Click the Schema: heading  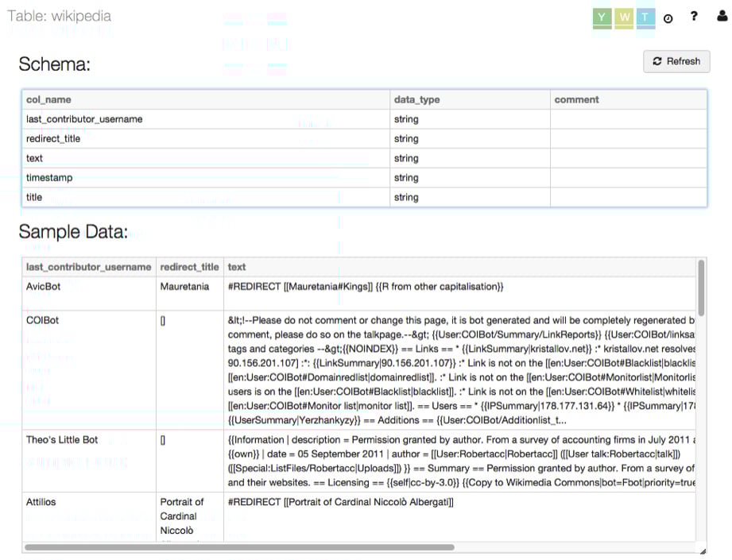point(55,64)
